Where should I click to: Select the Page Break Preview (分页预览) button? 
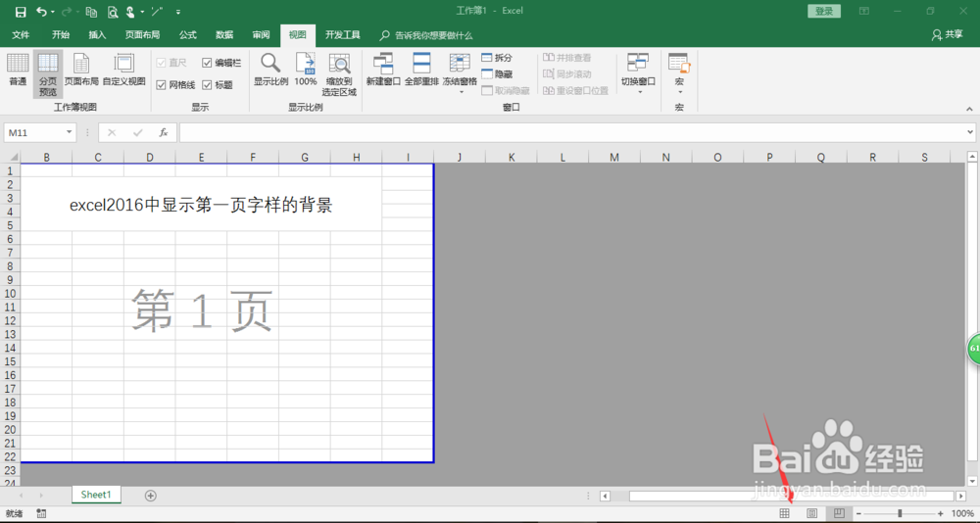tap(48, 74)
